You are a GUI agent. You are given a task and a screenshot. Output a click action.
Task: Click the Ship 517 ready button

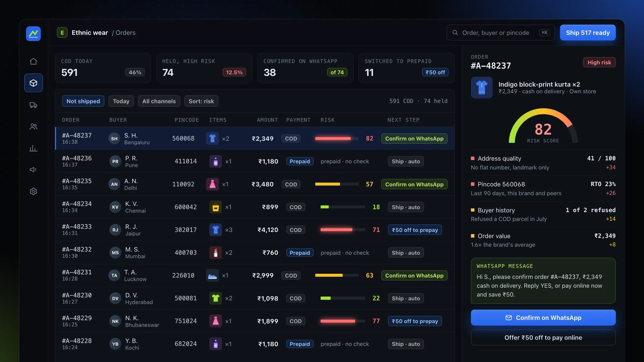click(x=588, y=33)
